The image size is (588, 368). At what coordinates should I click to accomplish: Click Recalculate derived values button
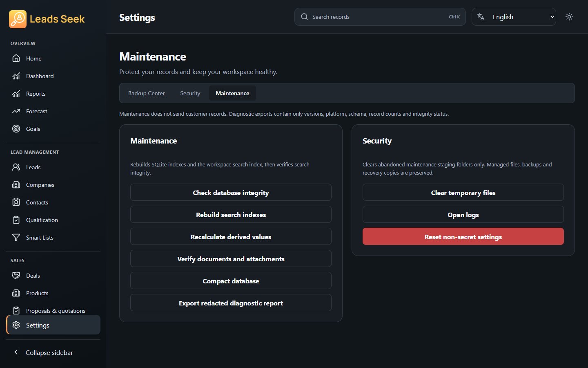tap(231, 237)
